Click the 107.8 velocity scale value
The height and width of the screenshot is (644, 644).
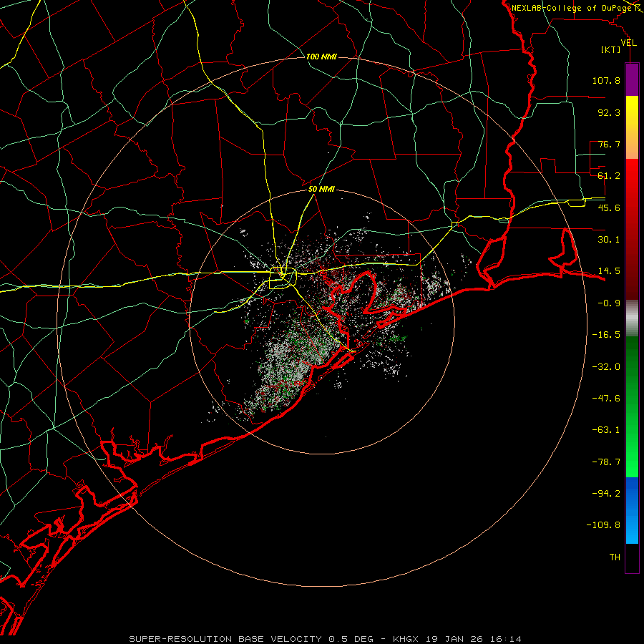tap(606, 80)
